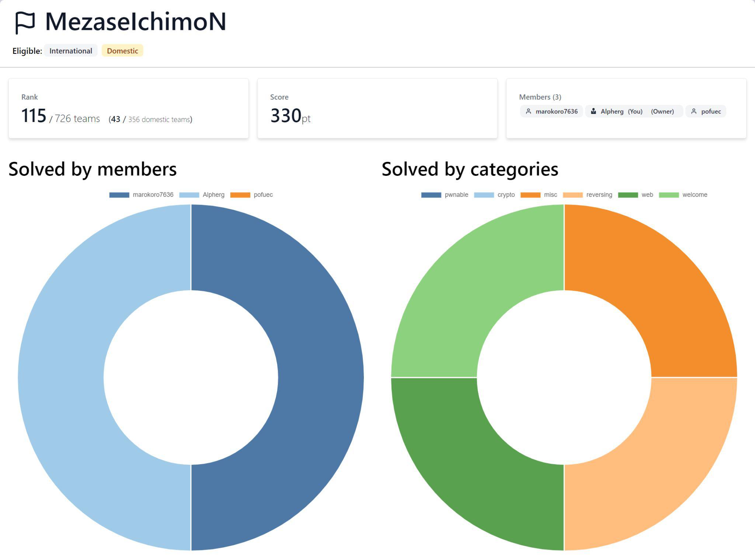Image resolution: width=755 pixels, height=560 pixels.
Task: Click the misc legend color box
Action: pos(530,195)
